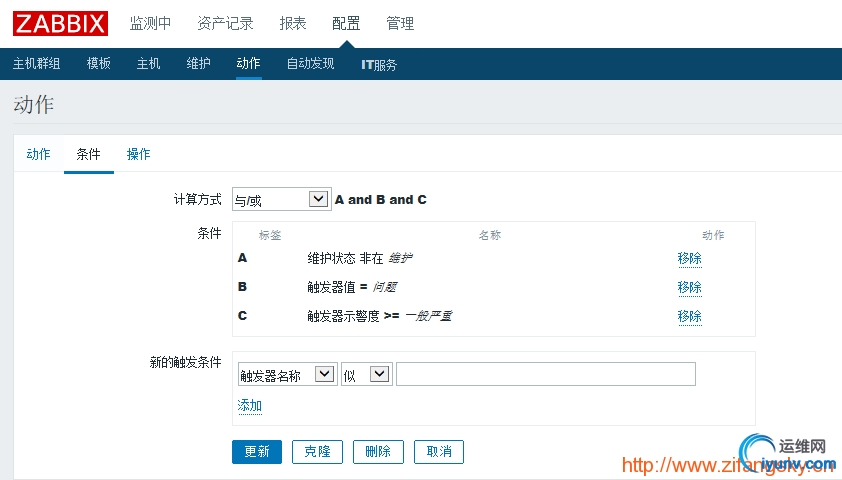Click the 触发器值 = 问题 condition text

(x=352, y=287)
